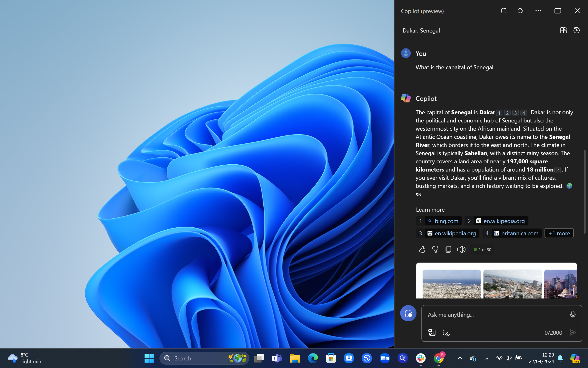Screen dimensions: 588x368
Task: Open weather widget showing Light rain
Action: tap(24, 358)
